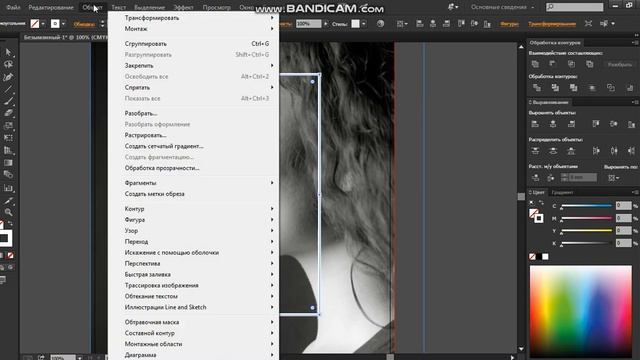
Task: Click the K percentage input field
Action: (623, 243)
